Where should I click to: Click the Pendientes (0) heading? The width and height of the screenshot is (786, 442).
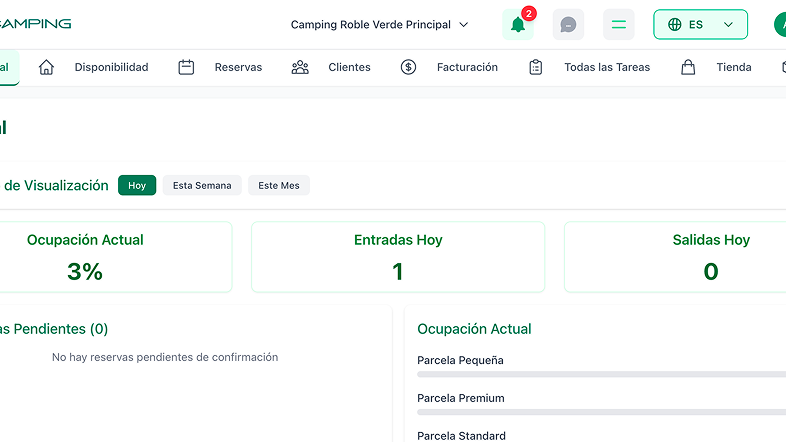tap(54, 329)
